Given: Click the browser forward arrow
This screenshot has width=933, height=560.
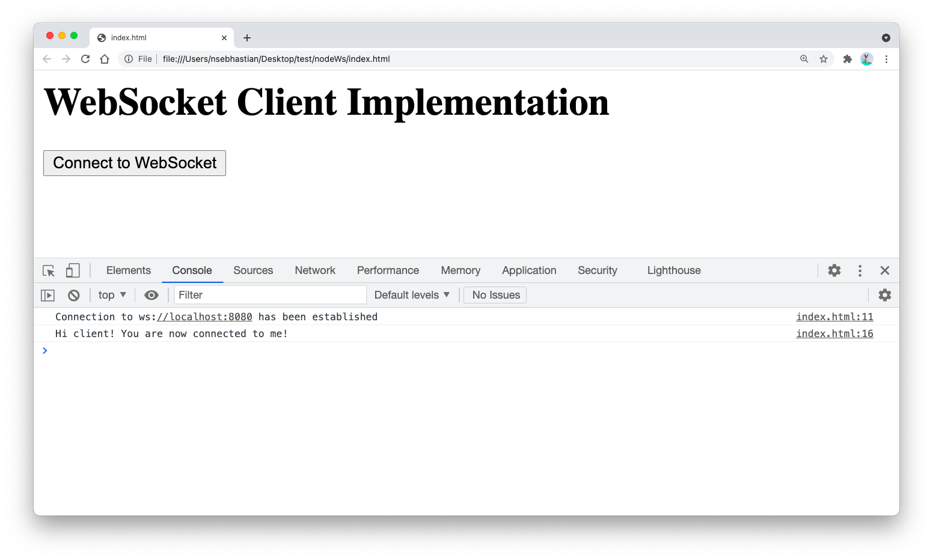Looking at the screenshot, I should (x=66, y=59).
